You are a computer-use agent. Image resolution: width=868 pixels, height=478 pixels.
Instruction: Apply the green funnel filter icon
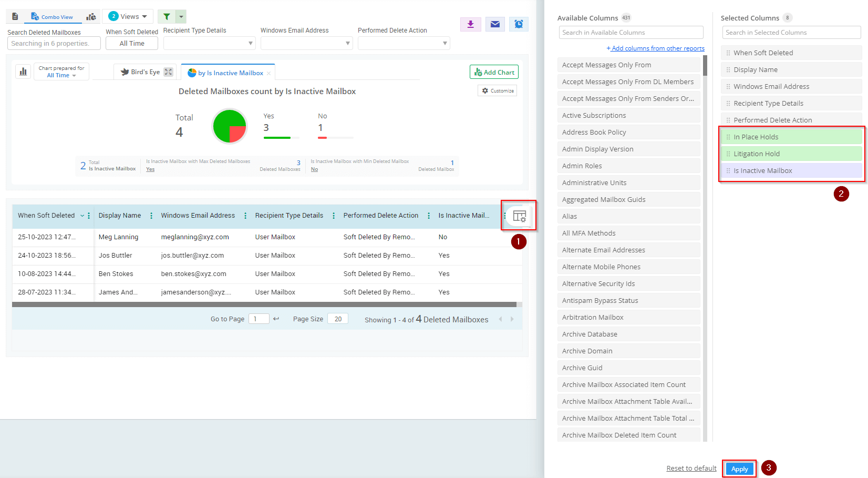(167, 17)
